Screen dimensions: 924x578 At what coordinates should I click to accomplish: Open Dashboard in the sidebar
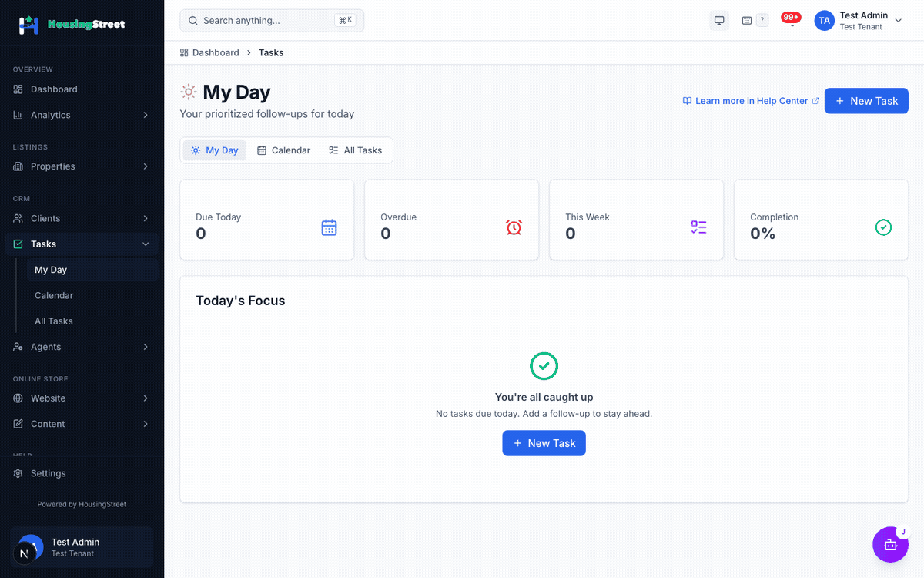click(x=82, y=89)
